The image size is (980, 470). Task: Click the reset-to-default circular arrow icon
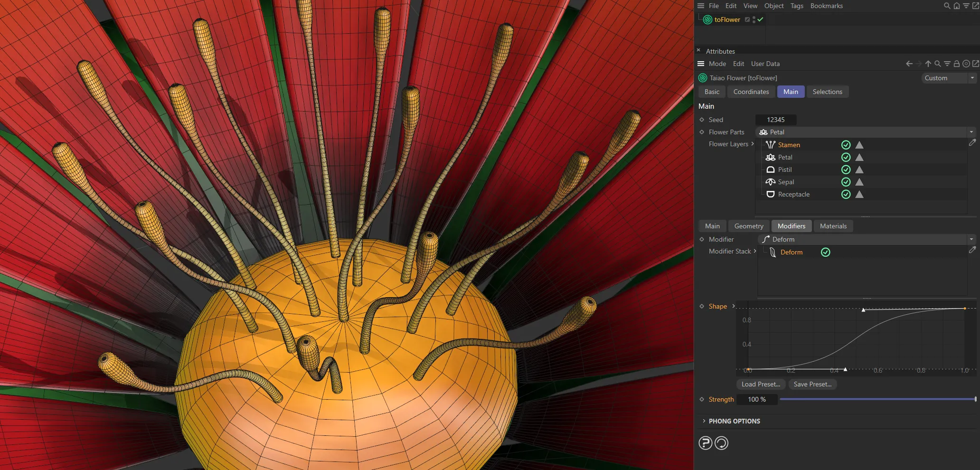click(721, 443)
